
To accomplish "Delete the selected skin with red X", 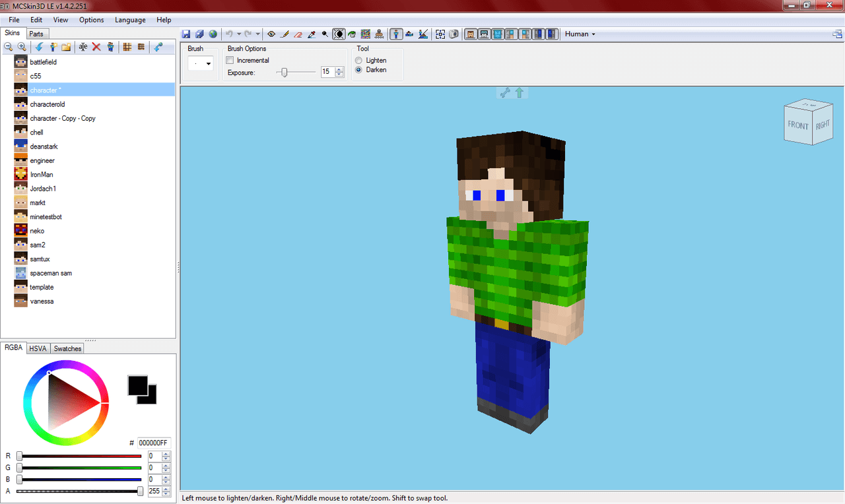I will pos(96,47).
